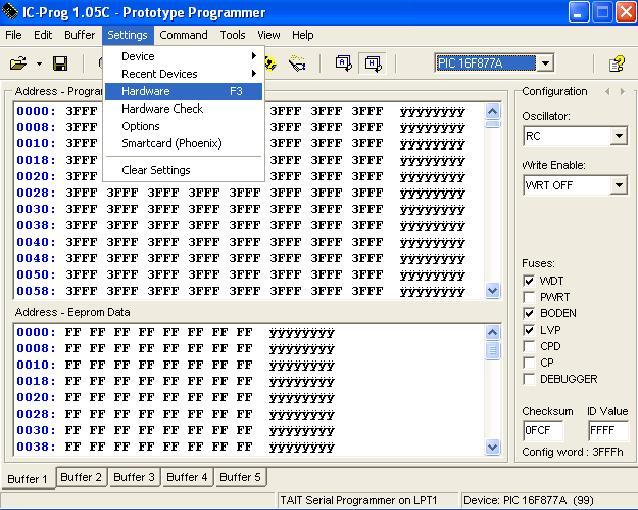
Task: Select program code address 0028: row
Action: [x=240, y=193]
